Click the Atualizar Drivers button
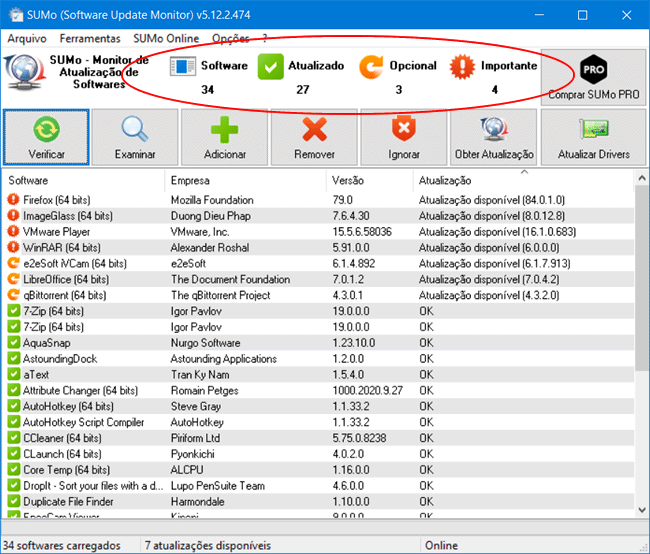The image size is (650, 554). [x=594, y=137]
